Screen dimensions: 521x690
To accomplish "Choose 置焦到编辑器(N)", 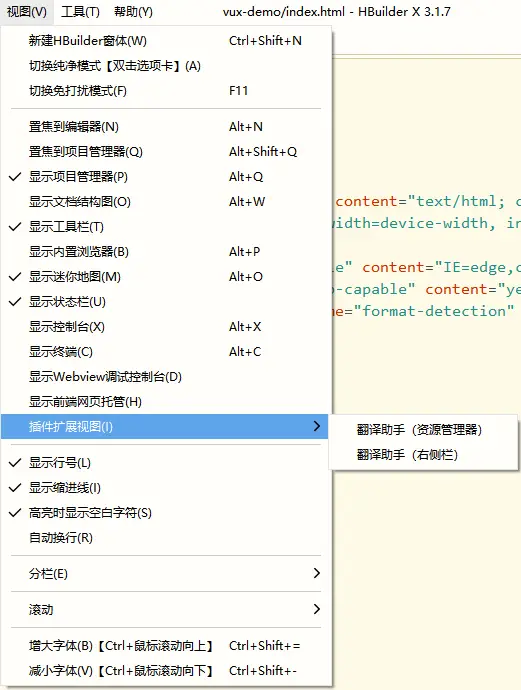I will pos(165,127).
